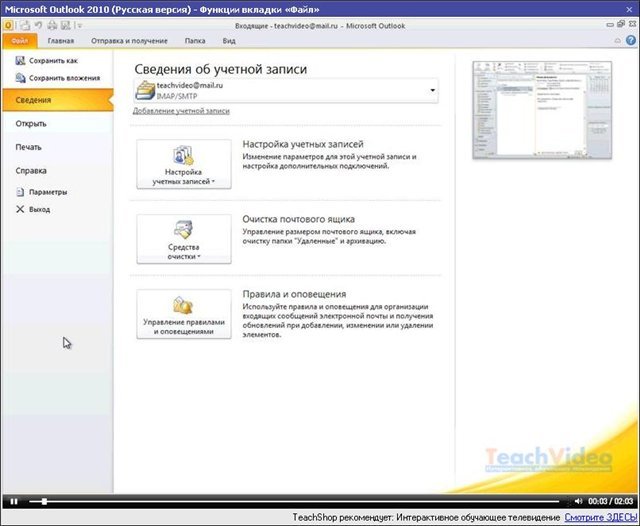This screenshot has width=640, height=526.
Task: Click the Manage Rules and Alerts (Управление правилами) button
Action: [184, 314]
